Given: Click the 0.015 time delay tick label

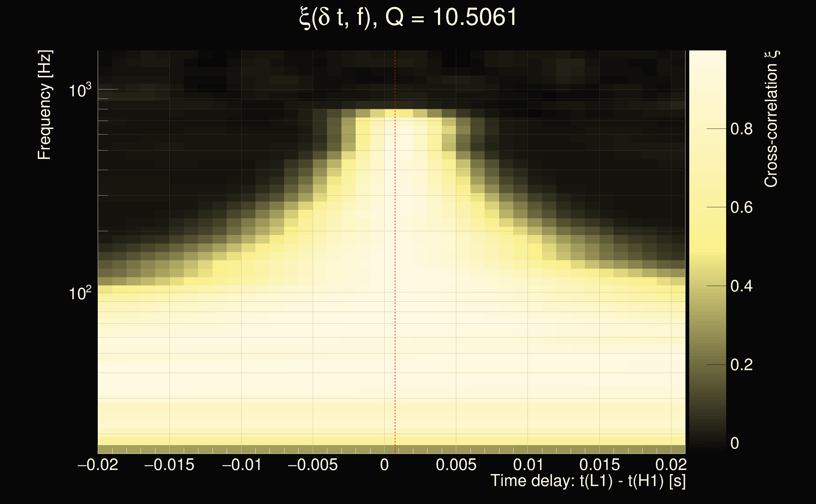Looking at the screenshot, I should pos(599,465).
